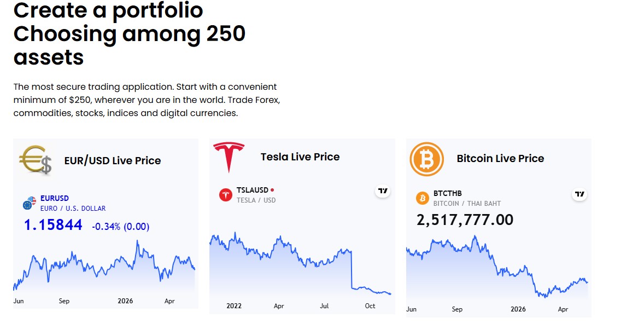Open the TSLAUSD symbol link
Screen dimensions: 644x329
[x=252, y=190]
